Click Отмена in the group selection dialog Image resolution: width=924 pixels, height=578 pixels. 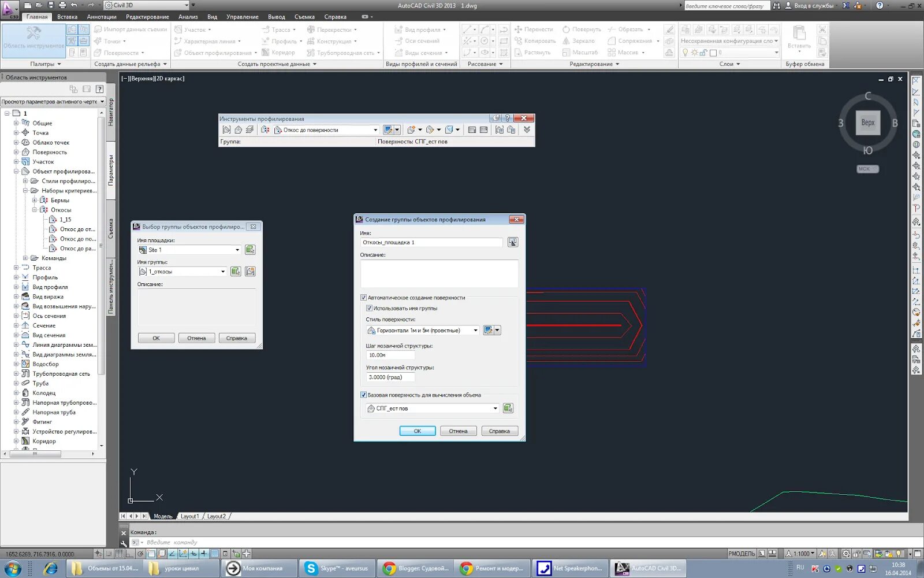[x=196, y=338]
